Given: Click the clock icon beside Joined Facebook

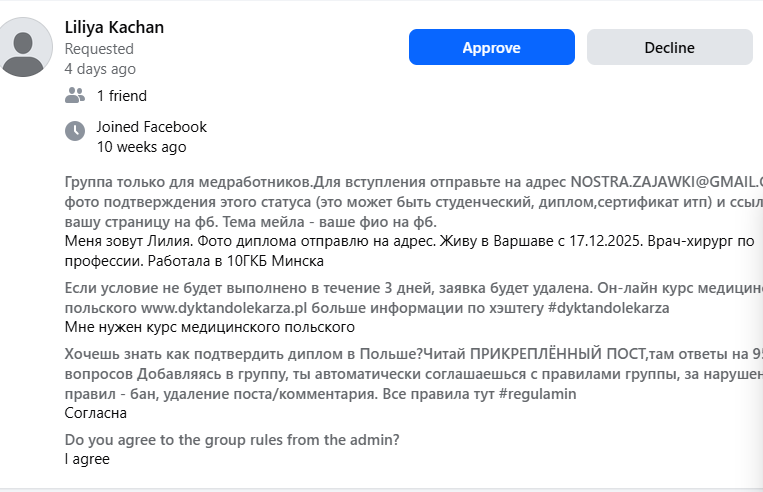Looking at the screenshot, I should (74, 131).
